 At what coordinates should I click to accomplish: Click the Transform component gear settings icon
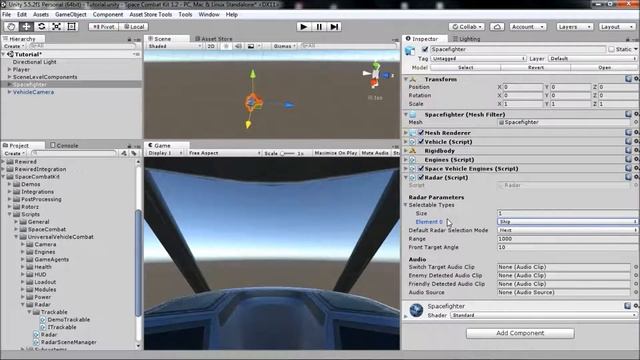(636, 79)
